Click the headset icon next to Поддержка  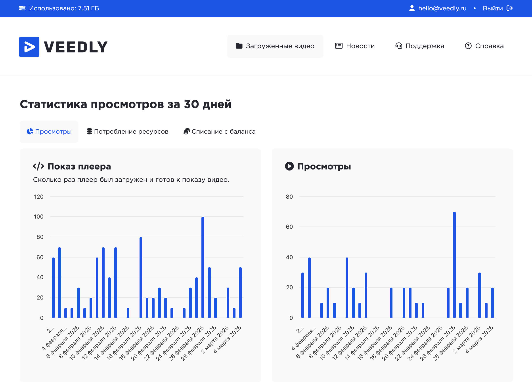click(x=399, y=46)
